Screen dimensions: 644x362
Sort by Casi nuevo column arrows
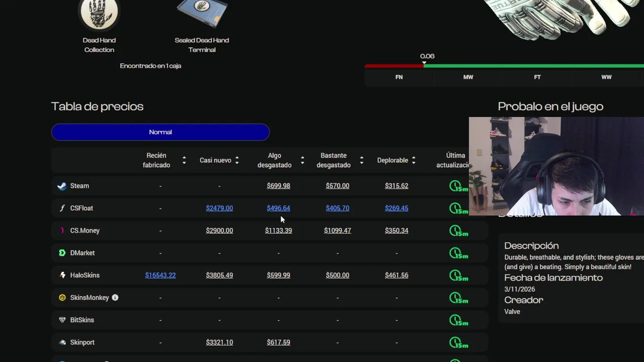point(237,160)
